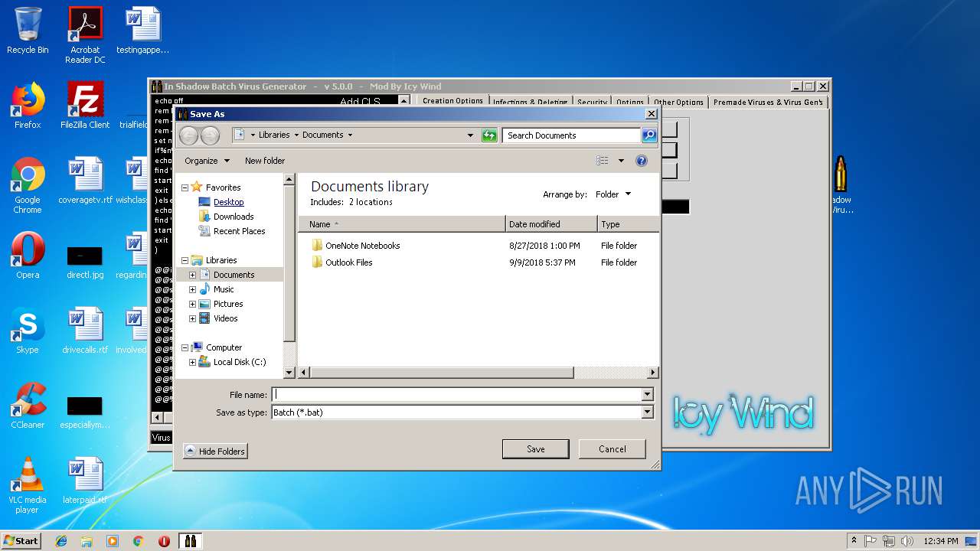The width and height of the screenshot is (980, 551).
Task: Expand the Documents library node
Action: (x=192, y=275)
